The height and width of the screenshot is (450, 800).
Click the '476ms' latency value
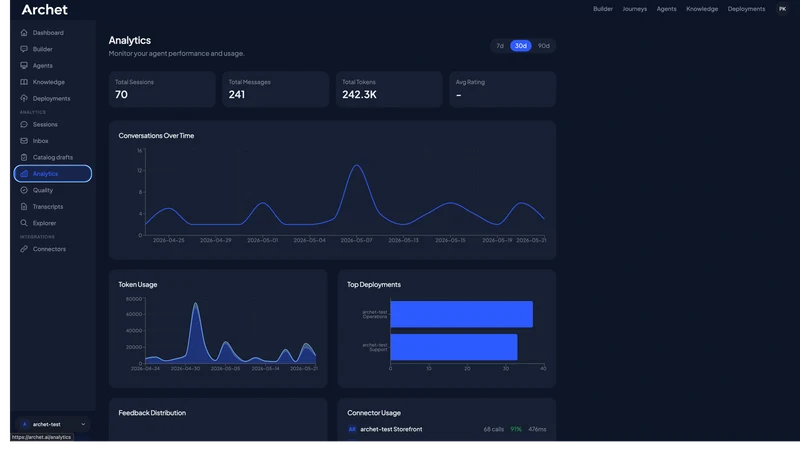click(x=537, y=429)
